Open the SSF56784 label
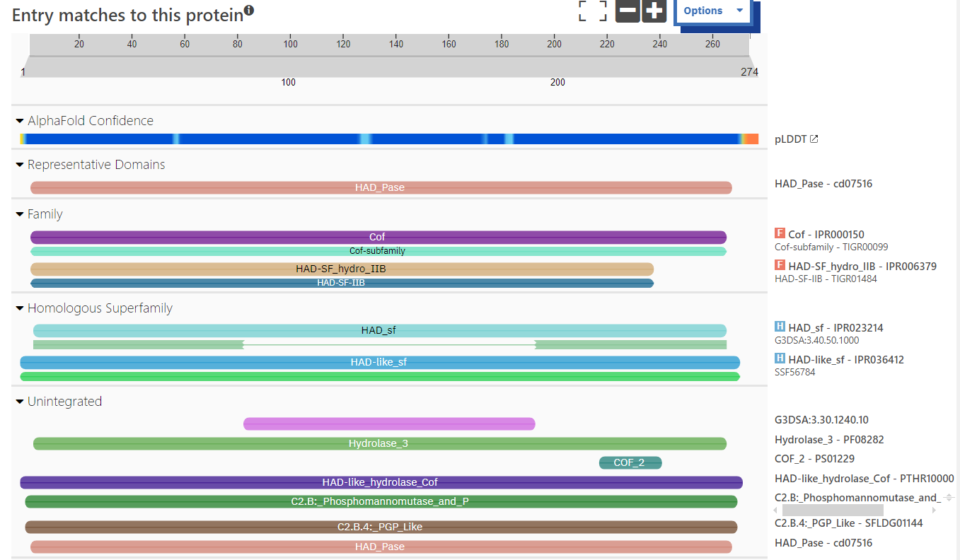 pyautogui.click(x=795, y=372)
